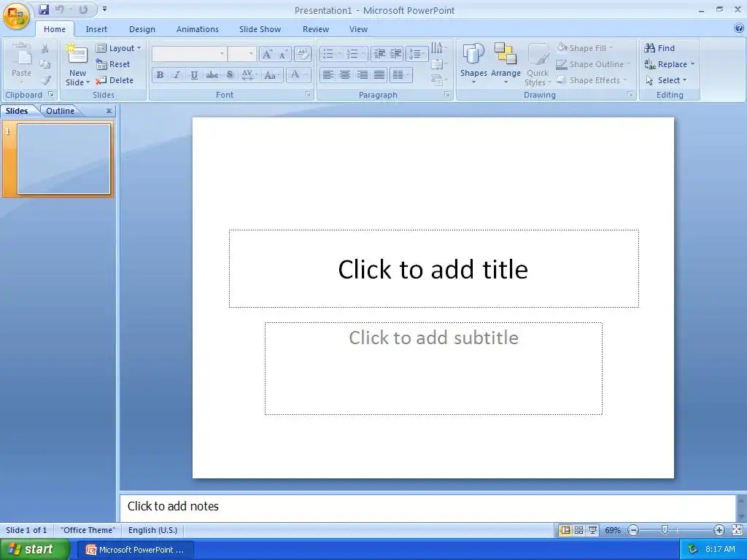Click the Arrange objects icon
Screen dimensions: 747x560
point(506,64)
